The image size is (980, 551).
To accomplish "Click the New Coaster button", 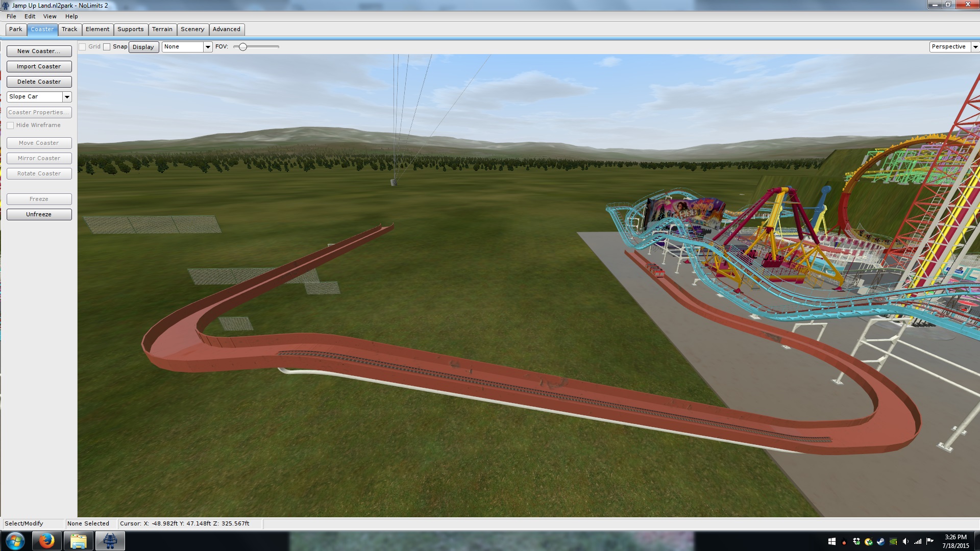I will 39,51.
